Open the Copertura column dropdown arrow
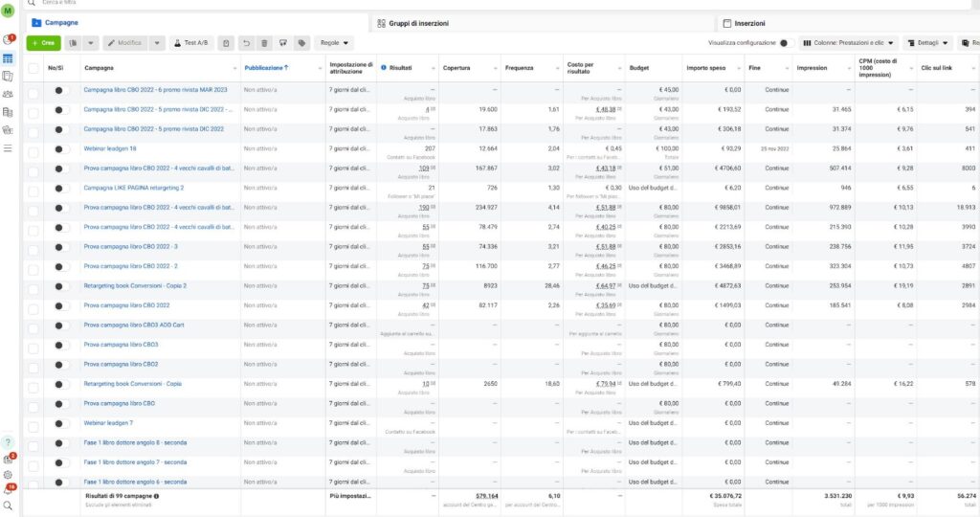The image size is (980, 517). point(495,68)
